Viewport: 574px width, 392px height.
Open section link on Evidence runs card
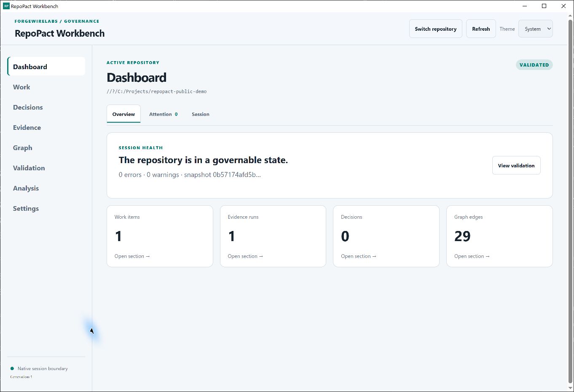coord(245,256)
